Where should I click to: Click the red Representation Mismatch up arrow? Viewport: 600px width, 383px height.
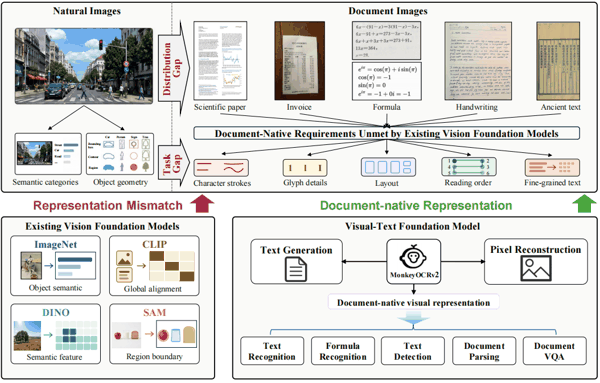[202, 204]
